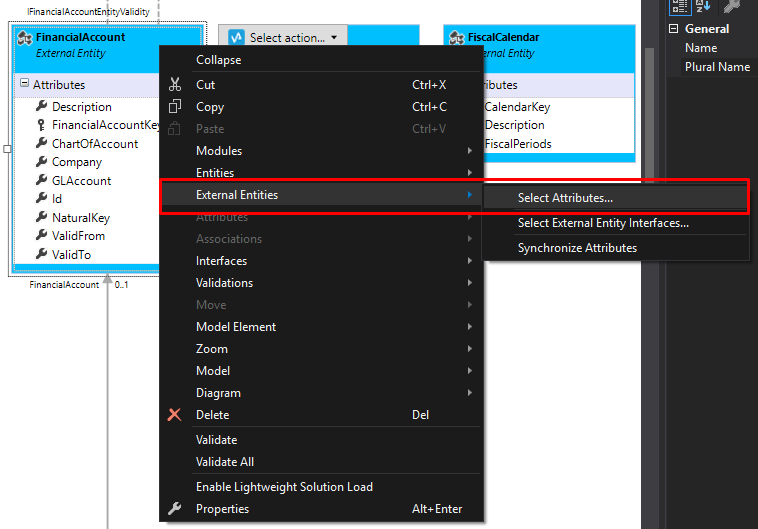Expand the Modules submenu

tap(321, 151)
